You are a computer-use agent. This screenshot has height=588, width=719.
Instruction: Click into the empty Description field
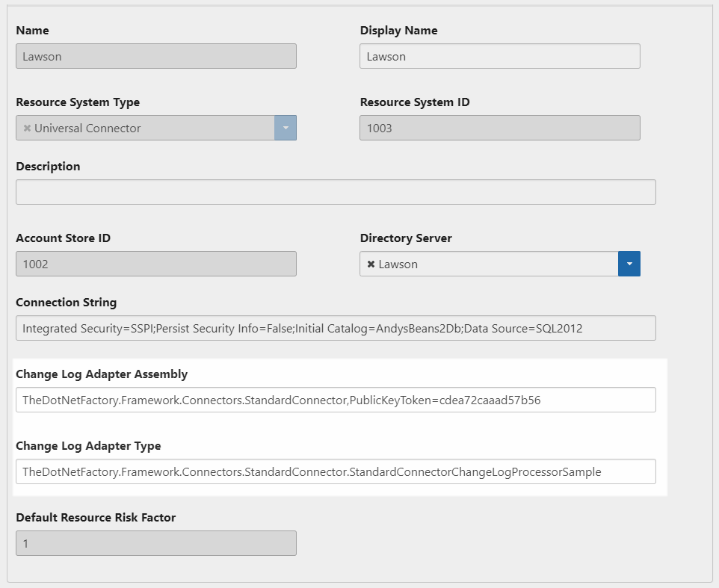336,192
